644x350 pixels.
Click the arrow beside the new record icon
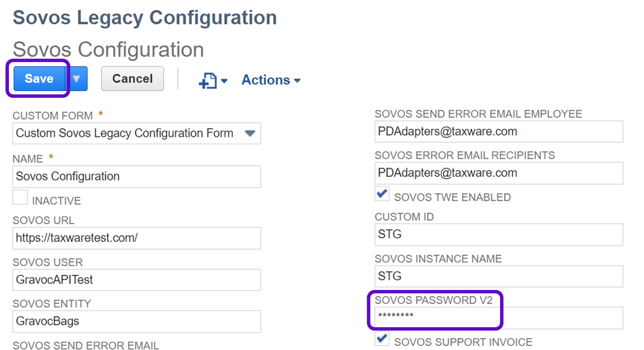224,81
